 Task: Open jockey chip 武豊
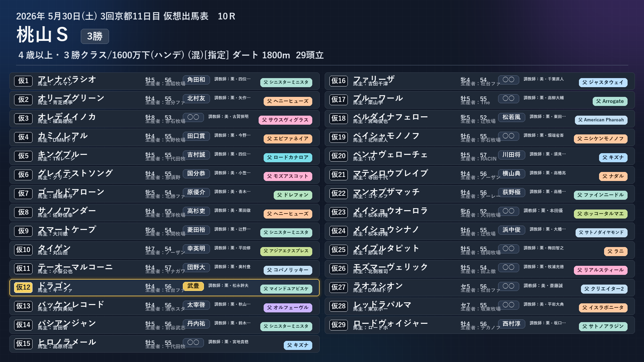pos(193,286)
